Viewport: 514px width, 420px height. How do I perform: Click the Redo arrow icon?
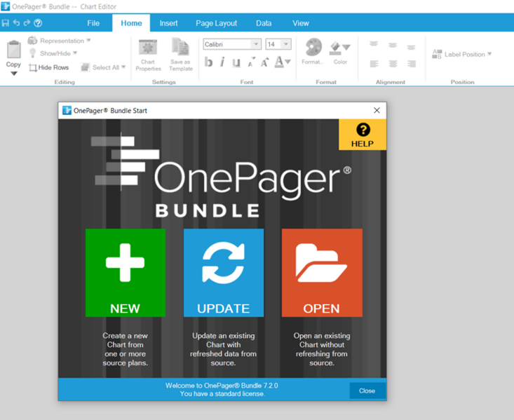tap(27, 22)
